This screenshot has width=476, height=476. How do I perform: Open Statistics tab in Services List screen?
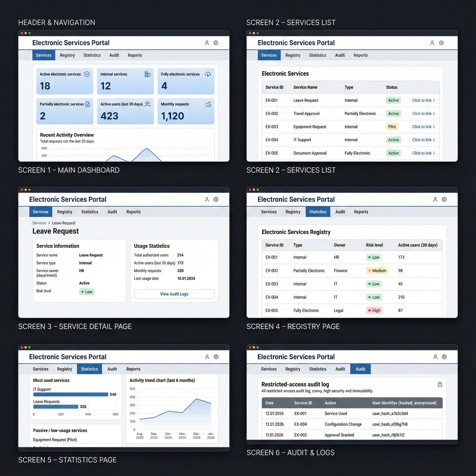tap(318, 55)
